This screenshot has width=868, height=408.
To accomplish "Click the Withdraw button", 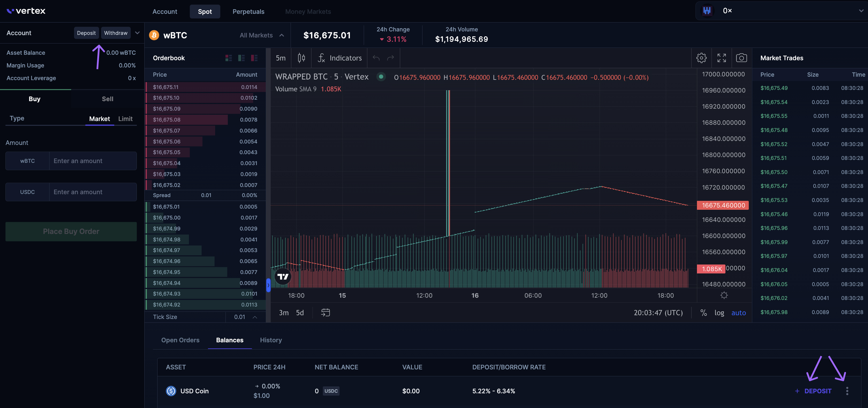I will tap(115, 33).
